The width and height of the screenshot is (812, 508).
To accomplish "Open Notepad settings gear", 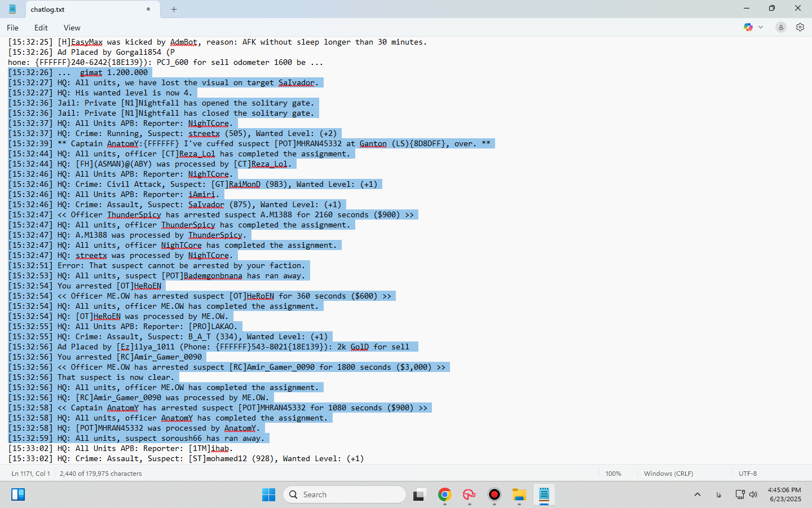I will [800, 27].
